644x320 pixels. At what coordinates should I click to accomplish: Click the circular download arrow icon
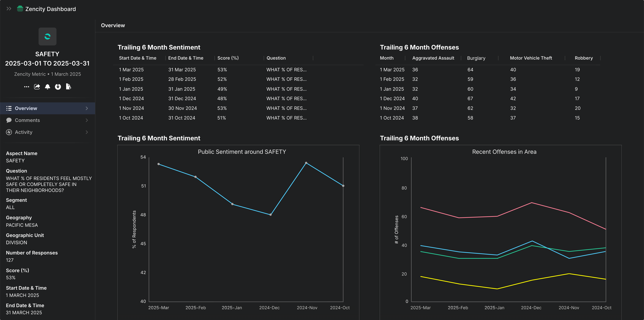point(58,87)
